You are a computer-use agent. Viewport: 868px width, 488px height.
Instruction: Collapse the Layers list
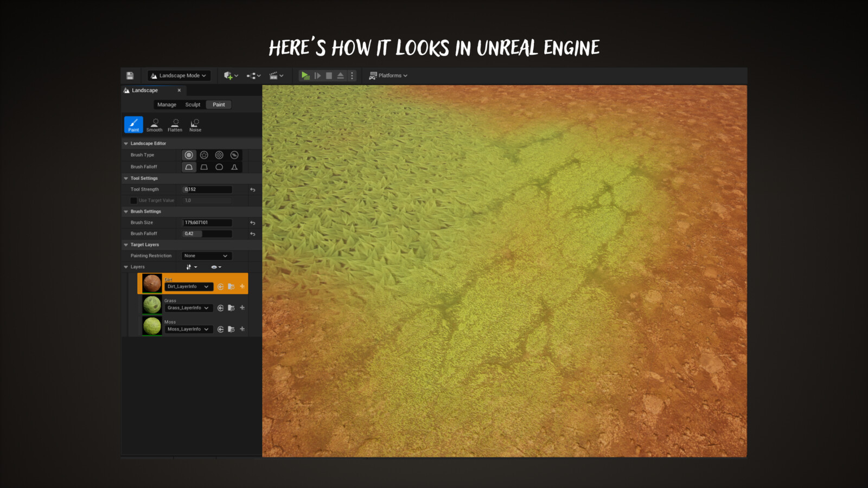pyautogui.click(x=126, y=267)
